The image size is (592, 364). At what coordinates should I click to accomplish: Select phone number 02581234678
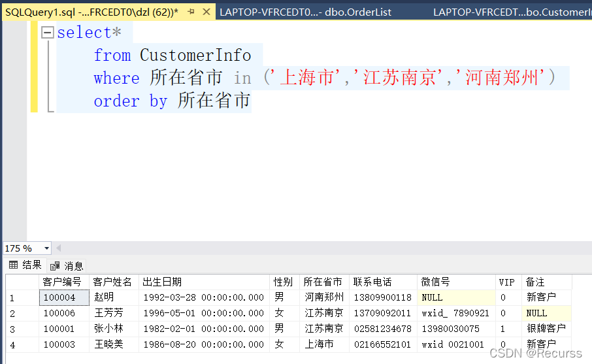383,329
